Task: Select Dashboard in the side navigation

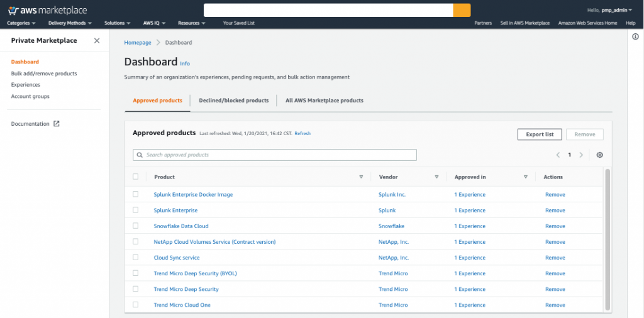Action: [x=25, y=62]
